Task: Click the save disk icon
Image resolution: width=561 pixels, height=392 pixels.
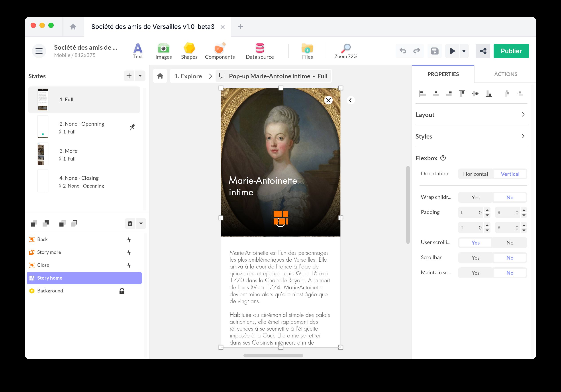Action: tap(434, 51)
